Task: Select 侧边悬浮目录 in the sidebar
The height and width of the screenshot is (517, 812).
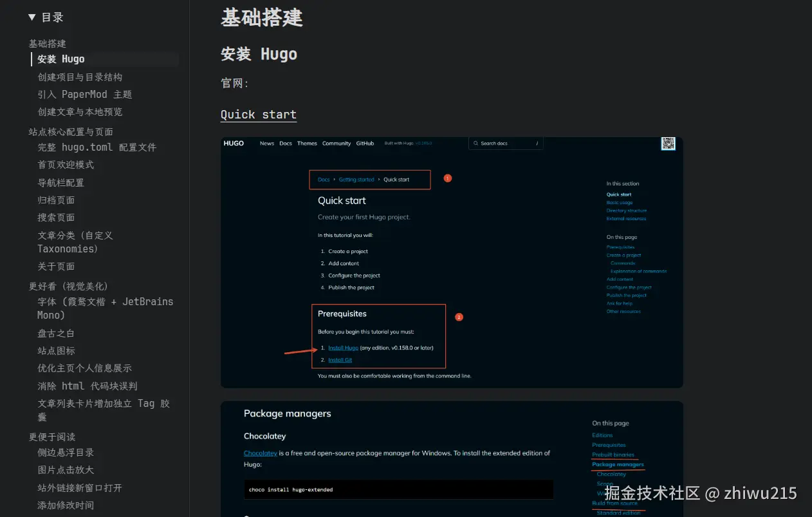Action: tap(66, 453)
